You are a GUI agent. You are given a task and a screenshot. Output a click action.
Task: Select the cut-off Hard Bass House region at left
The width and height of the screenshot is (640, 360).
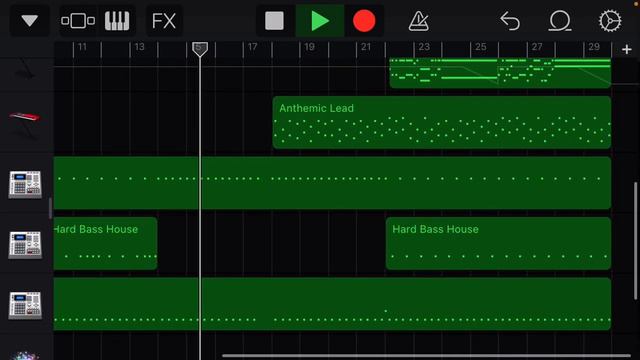(105, 243)
